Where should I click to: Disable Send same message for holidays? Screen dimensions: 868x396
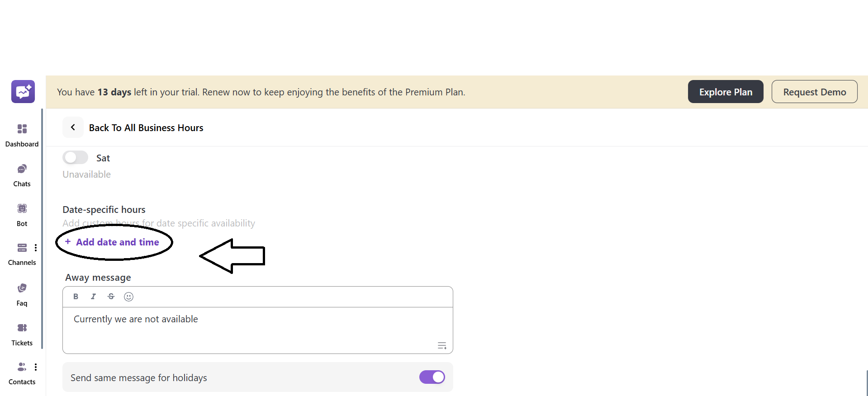(432, 377)
